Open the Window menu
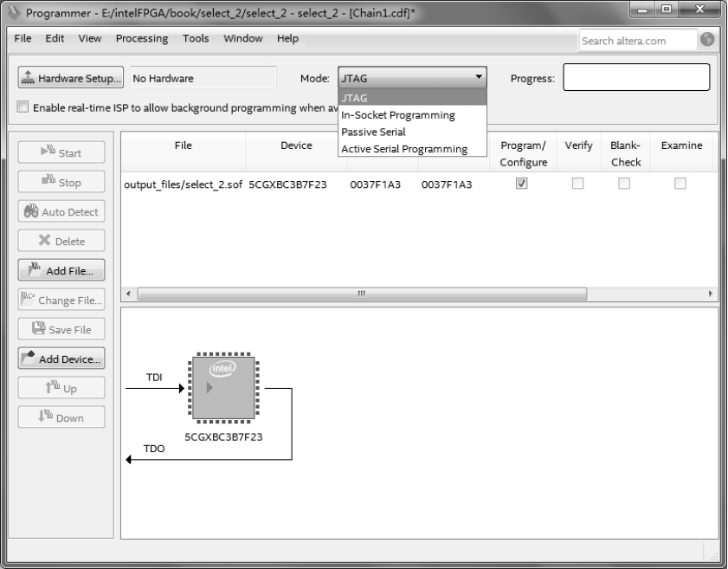Viewport: 728px width, 569px height. pyautogui.click(x=243, y=38)
